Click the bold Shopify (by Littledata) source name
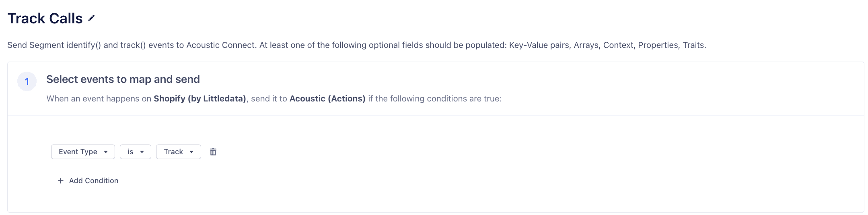 [200, 99]
